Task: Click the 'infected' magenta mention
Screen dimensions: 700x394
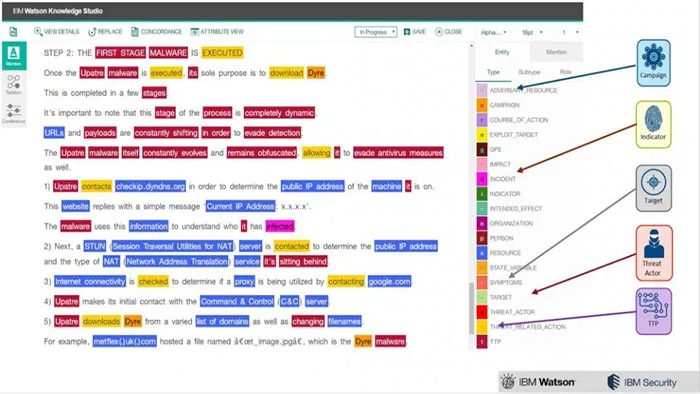Action: click(x=280, y=226)
